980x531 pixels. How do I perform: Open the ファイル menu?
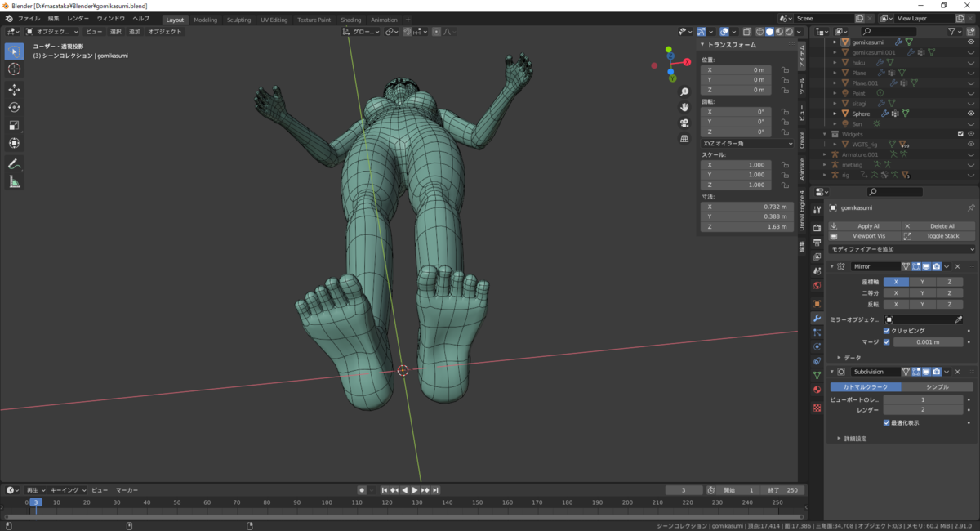[x=29, y=18]
